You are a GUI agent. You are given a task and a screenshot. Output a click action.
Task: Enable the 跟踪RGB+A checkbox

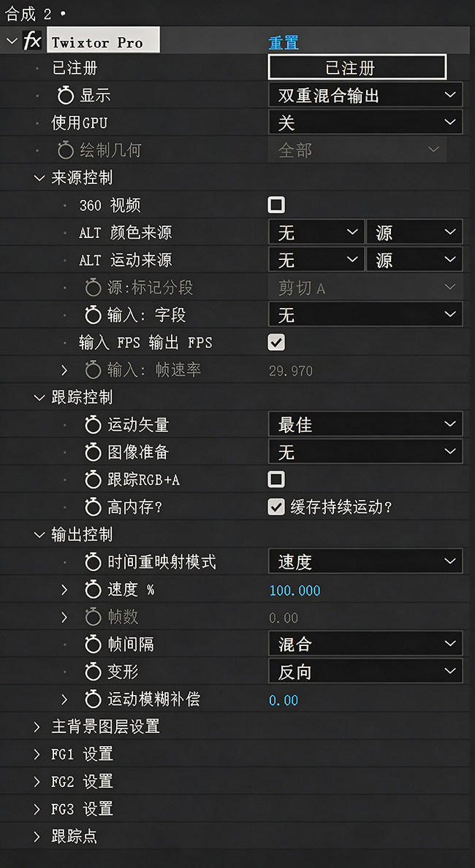(x=276, y=480)
